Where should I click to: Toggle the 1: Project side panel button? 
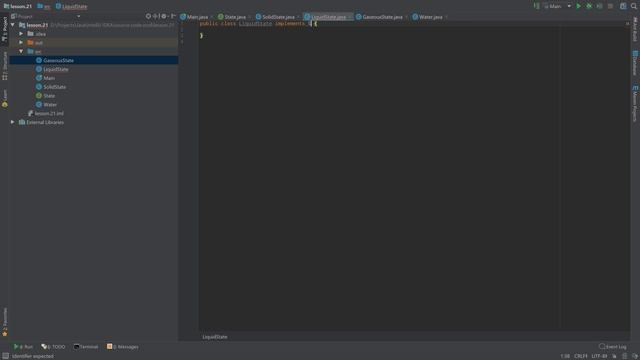tap(4, 29)
